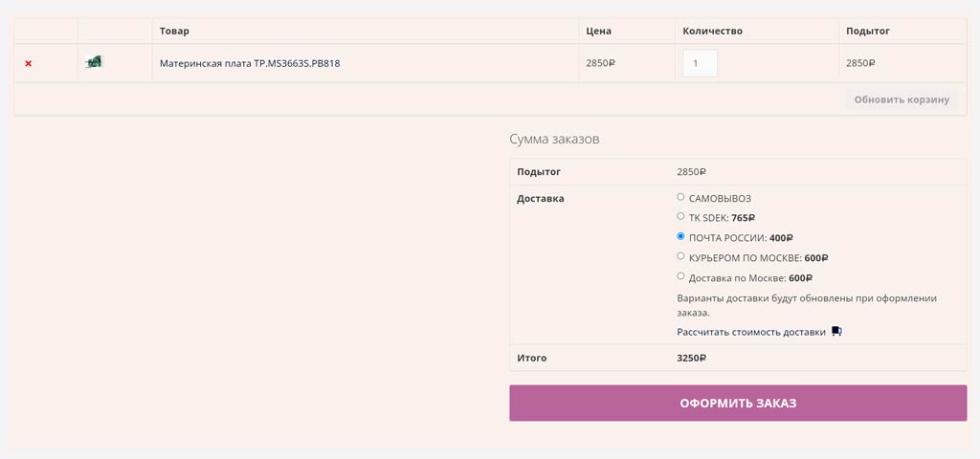This screenshot has width=980, height=459.
Task: Click the ОФОРМИТЬ ЗАКАЗ checkout button
Action: click(x=738, y=403)
